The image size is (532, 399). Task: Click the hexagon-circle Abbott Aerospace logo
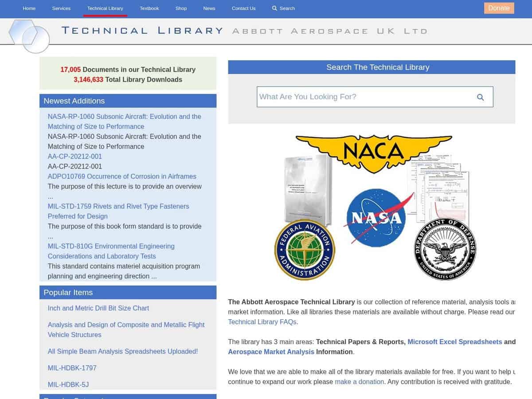pyautogui.click(x=29, y=36)
